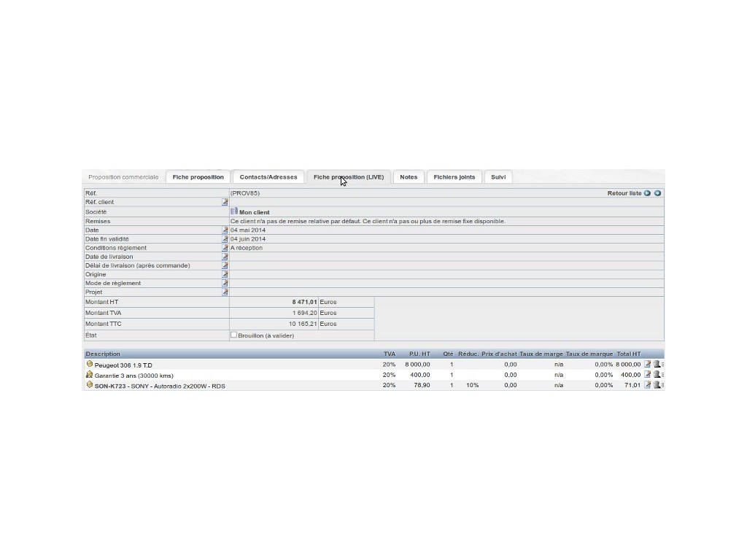Click the P.U. HT column header

point(419,354)
